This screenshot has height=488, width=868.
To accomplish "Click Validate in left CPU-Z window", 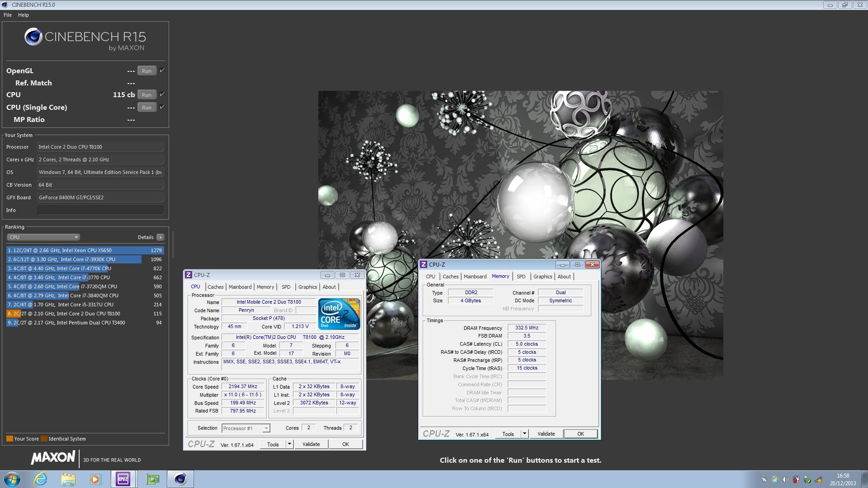I will tap(311, 444).
